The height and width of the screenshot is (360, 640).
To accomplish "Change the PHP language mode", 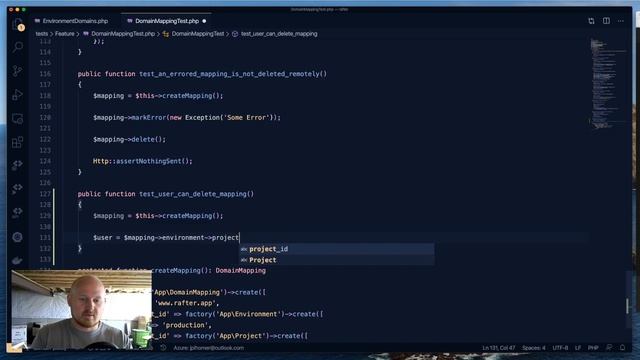I will point(593,348).
